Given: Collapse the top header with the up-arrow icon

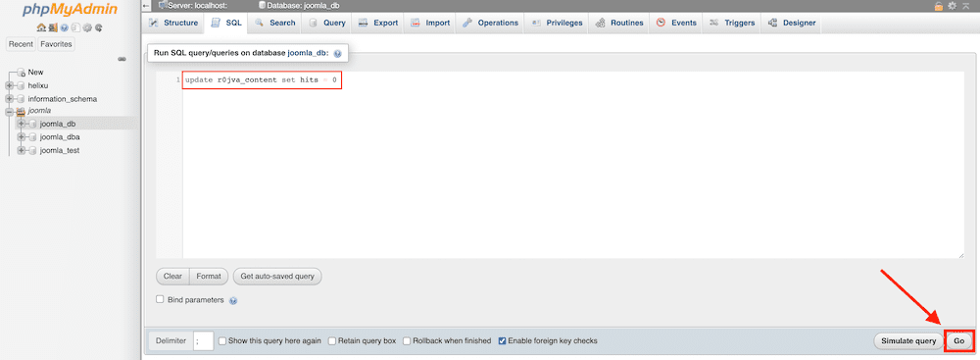Looking at the screenshot, I should pos(965,6).
